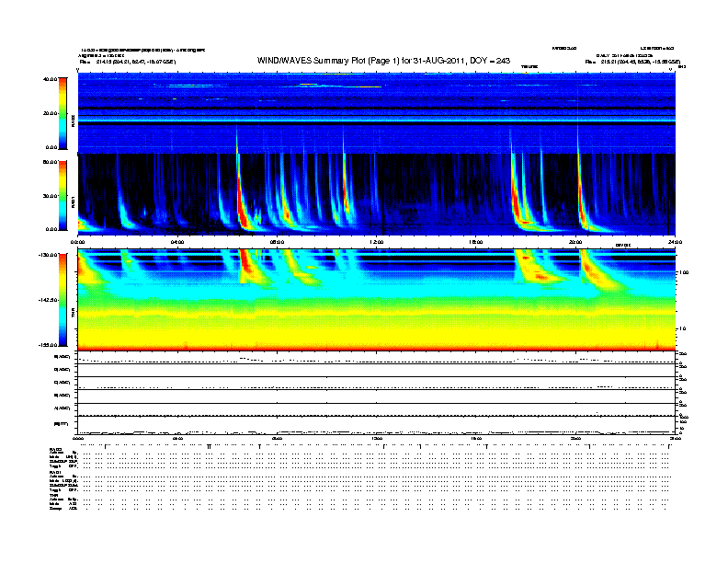Viewport: 728px width, 563px height.
Task: Click the TNR intensity color bar
Action: pos(63,300)
